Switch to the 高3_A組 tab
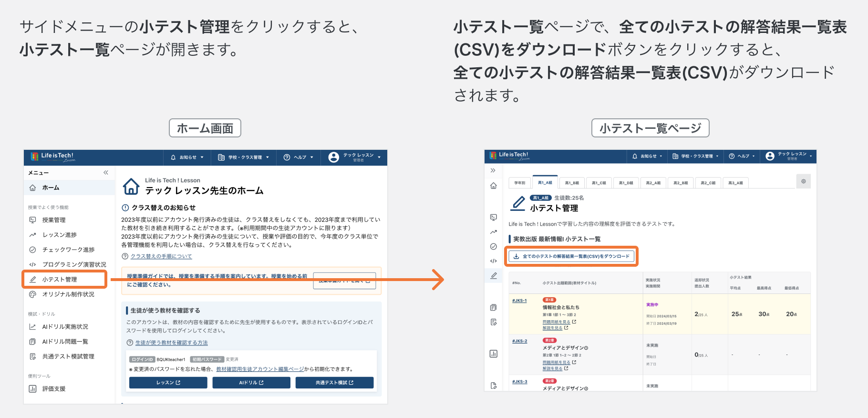The height and width of the screenshot is (418, 868). click(735, 183)
